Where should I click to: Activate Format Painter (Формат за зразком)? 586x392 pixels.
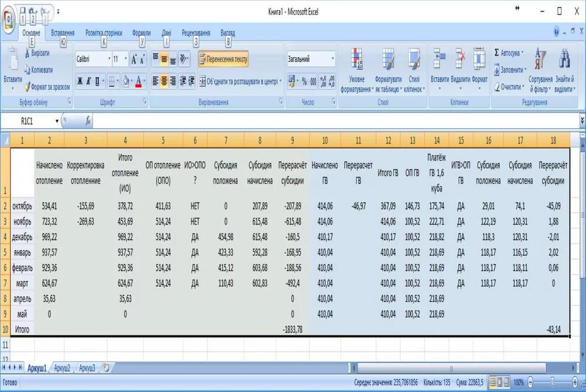[x=47, y=87]
